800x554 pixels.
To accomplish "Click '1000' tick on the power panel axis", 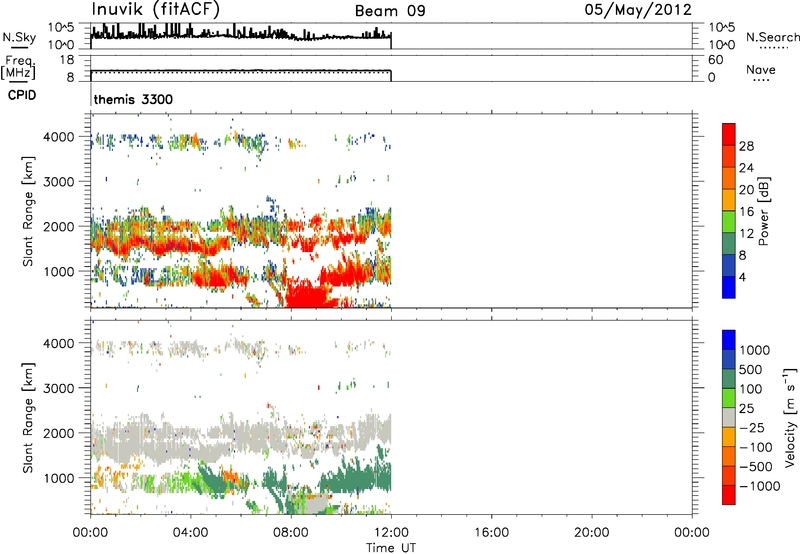I will coord(59,271).
